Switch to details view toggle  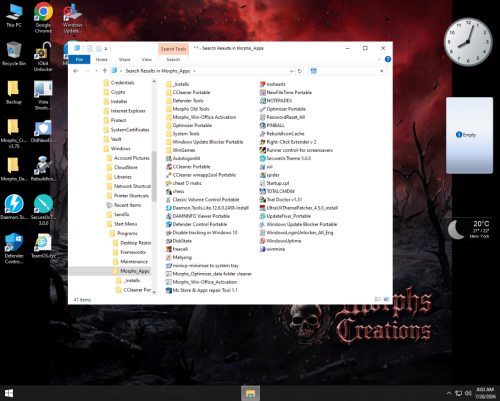point(378,299)
